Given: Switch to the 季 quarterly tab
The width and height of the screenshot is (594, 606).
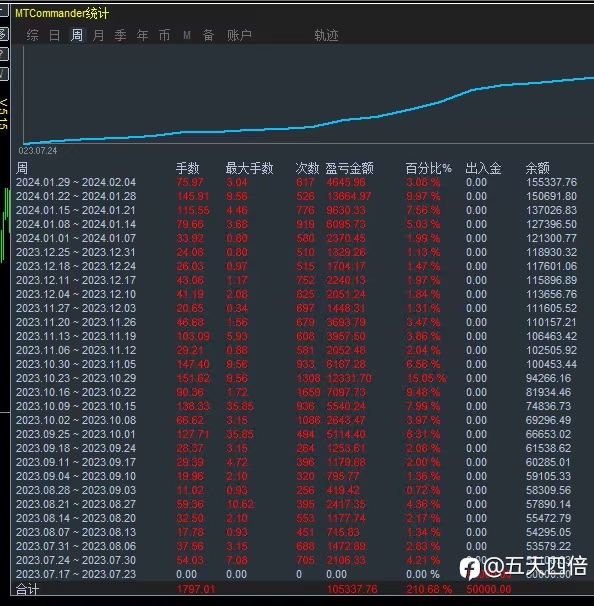Looking at the screenshot, I should [x=120, y=36].
